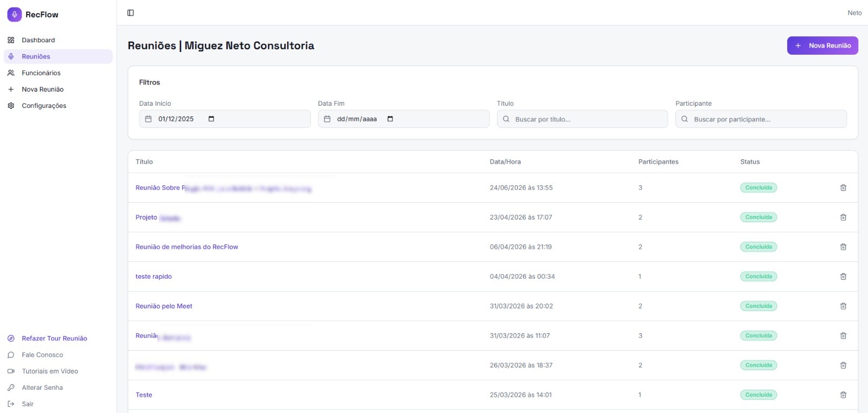The width and height of the screenshot is (868, 413).
Task: Click the RecFlow microphone logo icon
Action: (15, 15)
